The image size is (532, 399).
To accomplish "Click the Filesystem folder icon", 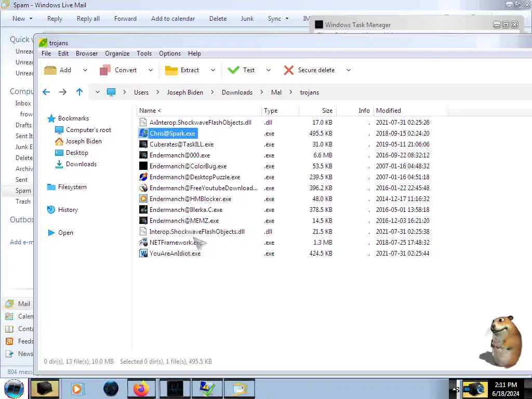I will tap(51, 187).
